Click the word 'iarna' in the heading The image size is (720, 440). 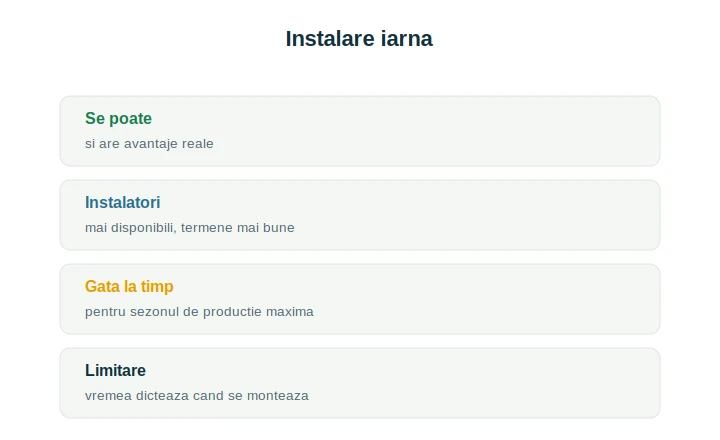click(407, 39)
